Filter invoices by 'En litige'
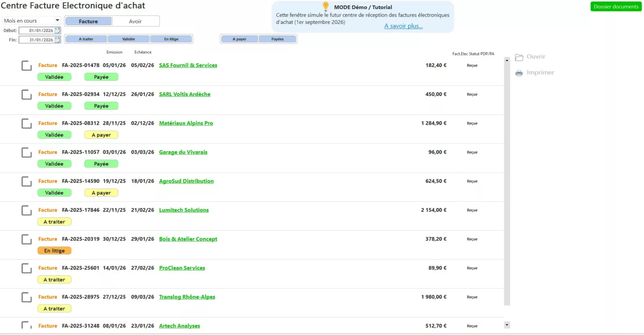Image resolution: width=644 pixels, height=335 pixels. (171, 39)
